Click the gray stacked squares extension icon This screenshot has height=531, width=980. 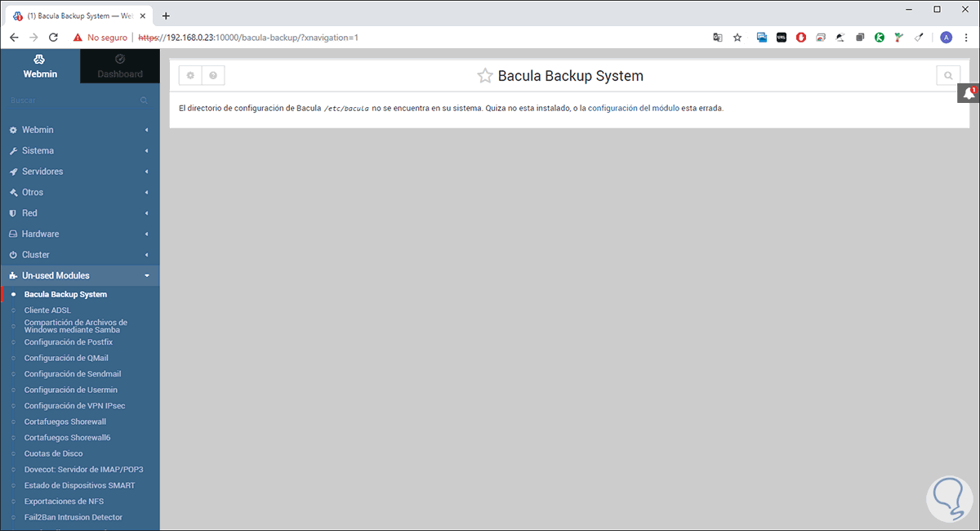point(860,37)
